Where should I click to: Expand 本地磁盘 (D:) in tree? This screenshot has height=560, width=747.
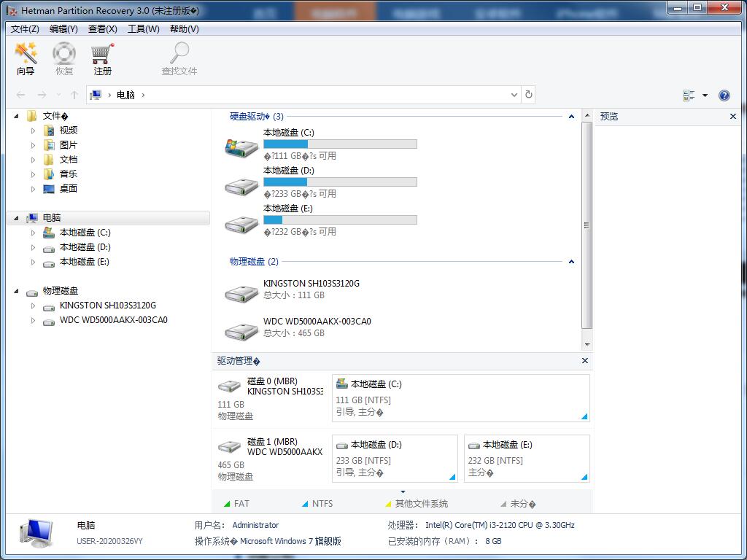pyautogui.click(x=33, y=247)
